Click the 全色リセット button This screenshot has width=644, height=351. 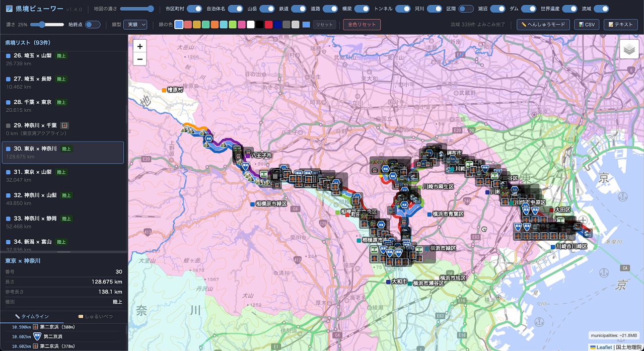pos(362,25)
